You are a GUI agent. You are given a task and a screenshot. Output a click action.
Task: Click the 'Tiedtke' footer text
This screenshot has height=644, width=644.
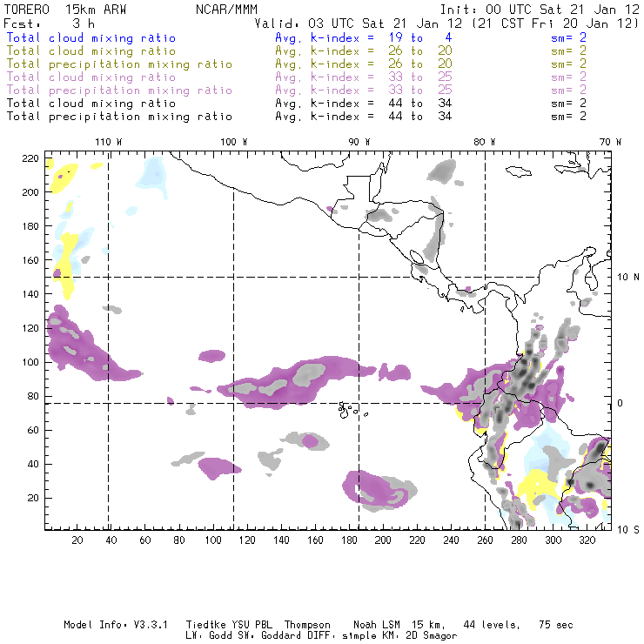(205, 625)
